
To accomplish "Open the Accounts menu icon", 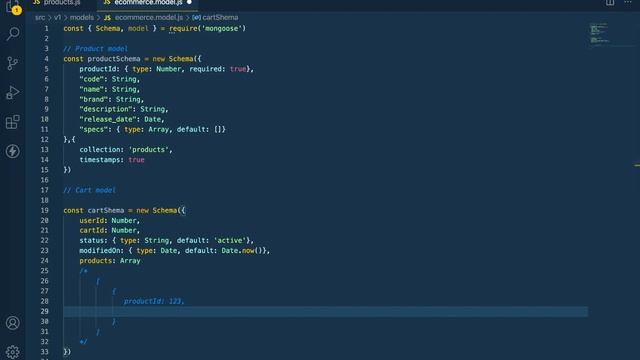I will point(13,323).
